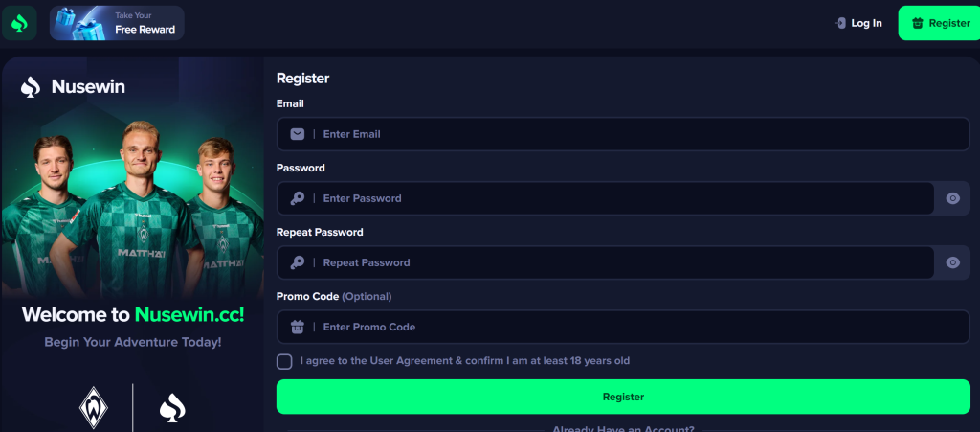Click the key icon in Password field
The height and width of the screenshot is (432, 980).
[298, 198]
